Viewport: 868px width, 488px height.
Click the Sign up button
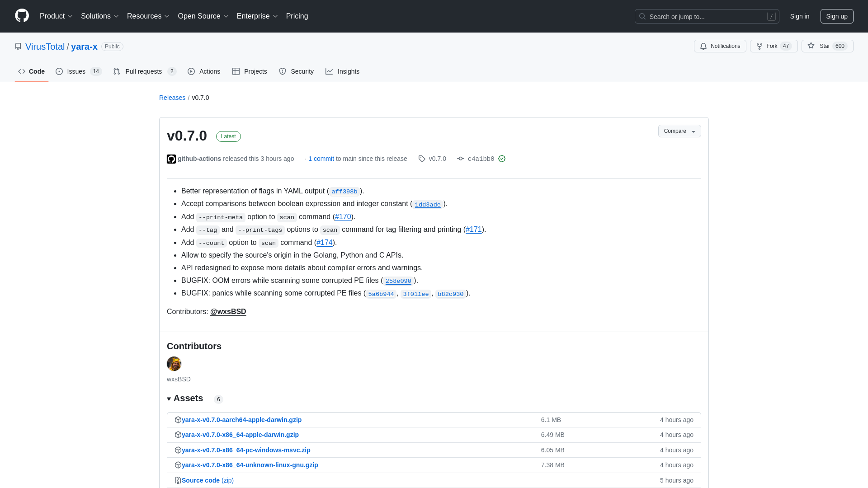(837, 16)
